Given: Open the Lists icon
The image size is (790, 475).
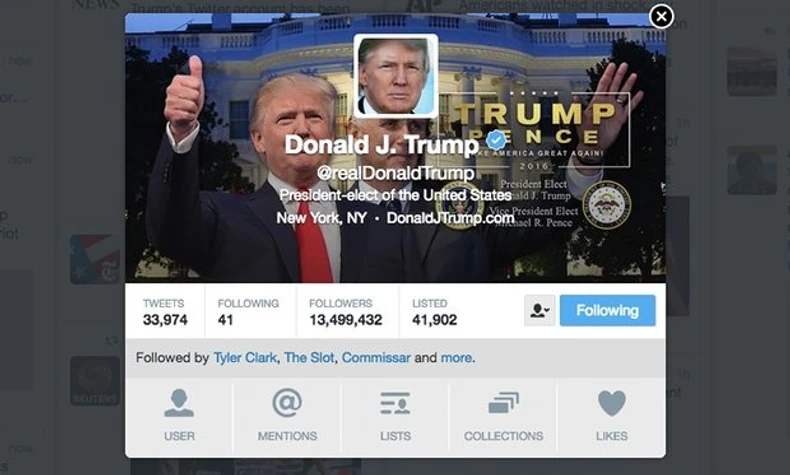Looking at the screenshot, I should tap(395, 403).
